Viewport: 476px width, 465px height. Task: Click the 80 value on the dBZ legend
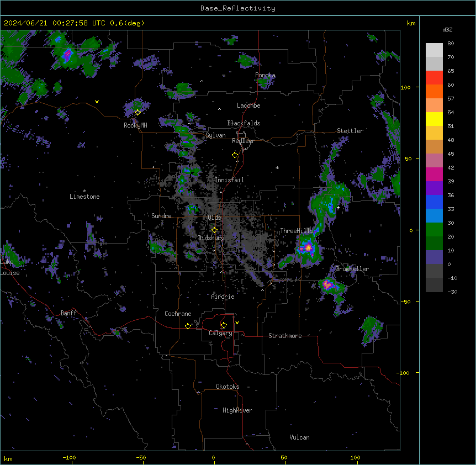click(x=451, y=44)
